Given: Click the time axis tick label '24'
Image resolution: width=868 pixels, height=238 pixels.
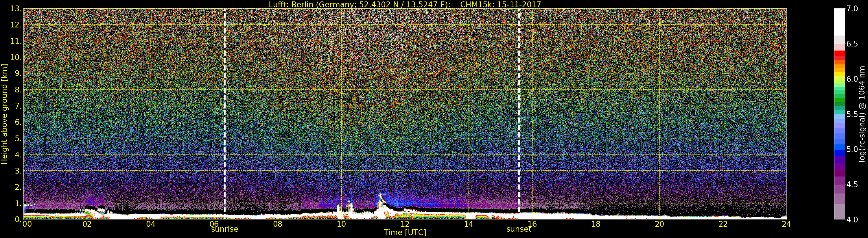Looking at the screenshot, I should pyautogui.click(x=786, y=224).
